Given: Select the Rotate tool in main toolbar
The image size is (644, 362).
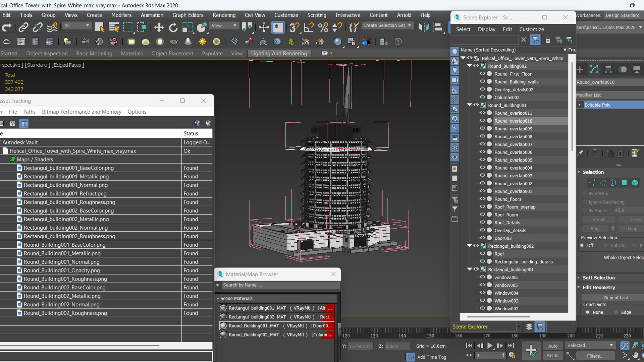Looking at the screenshot, I should [173, 27].
